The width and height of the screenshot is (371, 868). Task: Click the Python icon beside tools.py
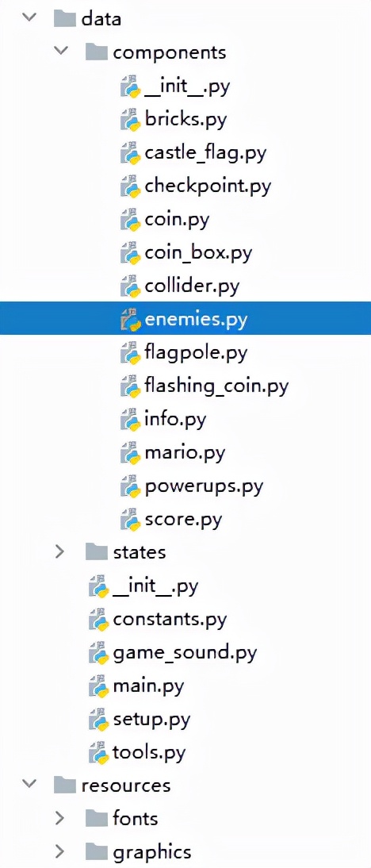coord(98,752)
